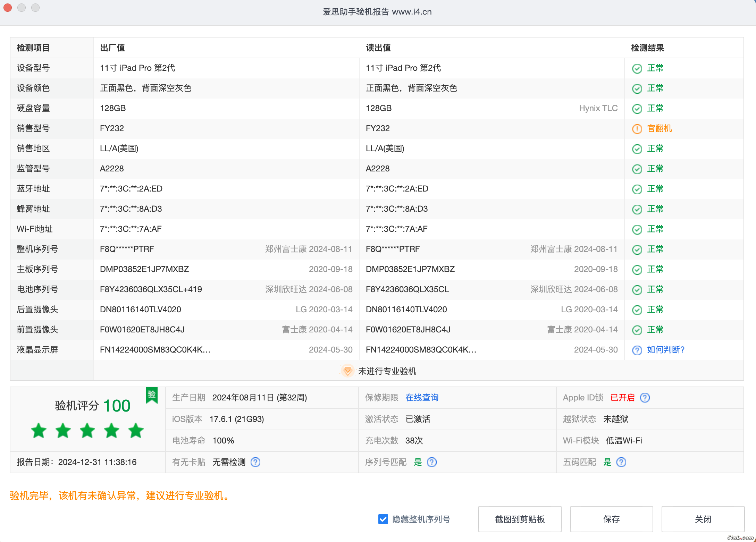Click the question icon beside 无需检测
This screenshot has height=542, width=756.
255,462
